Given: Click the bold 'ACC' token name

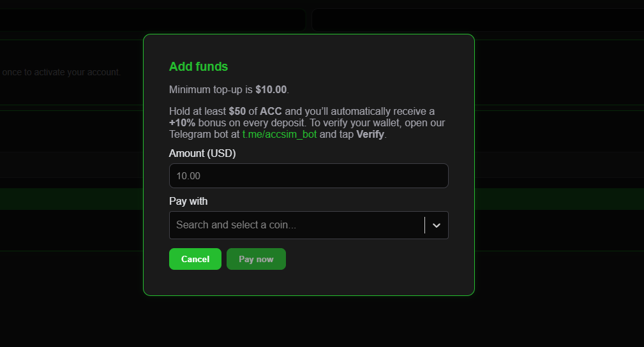Looking at the screenshot, I should [x=271, y=111].
